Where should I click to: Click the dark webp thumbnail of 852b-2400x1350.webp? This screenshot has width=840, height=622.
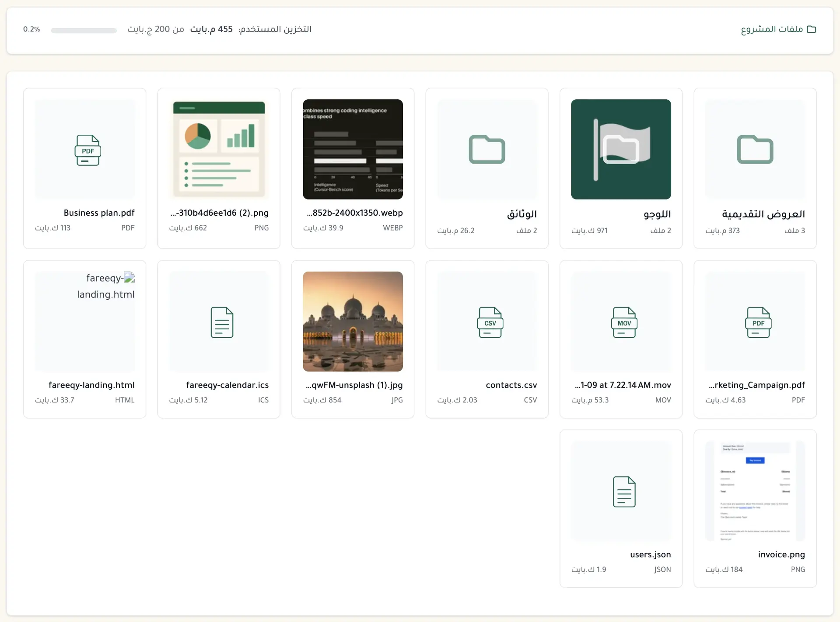point(353,149)
